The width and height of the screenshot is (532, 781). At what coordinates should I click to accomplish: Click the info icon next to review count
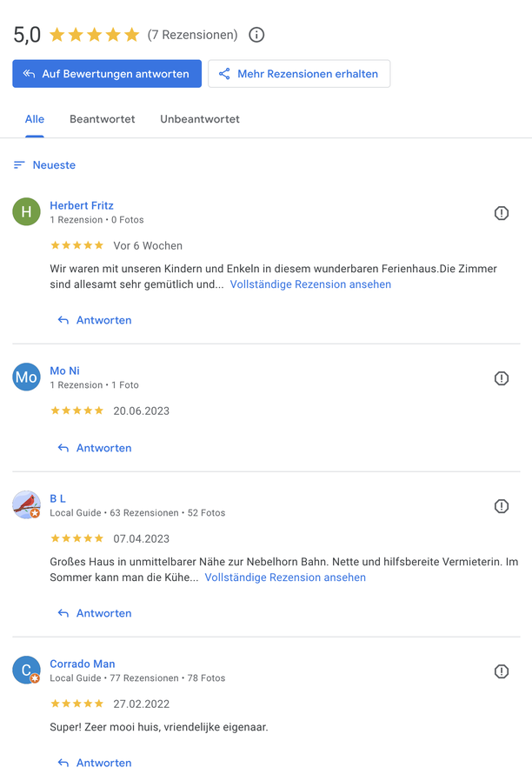point(256,35)
